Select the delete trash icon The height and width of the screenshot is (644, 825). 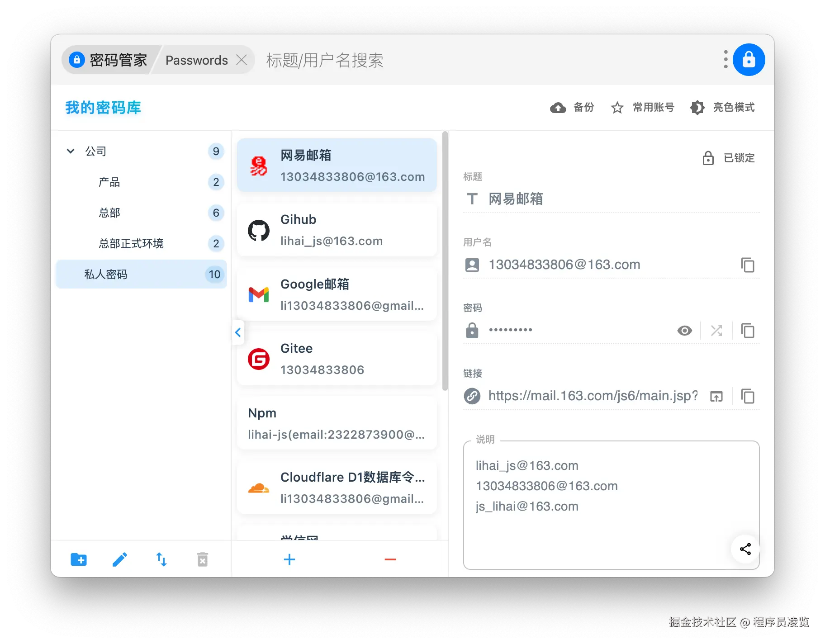coord(202,559)
